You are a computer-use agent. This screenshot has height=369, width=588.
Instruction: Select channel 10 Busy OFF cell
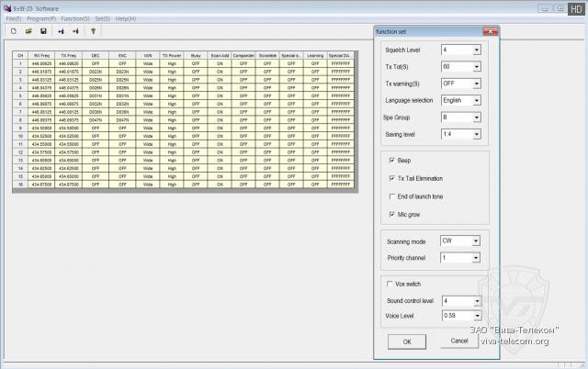point(196,136)
